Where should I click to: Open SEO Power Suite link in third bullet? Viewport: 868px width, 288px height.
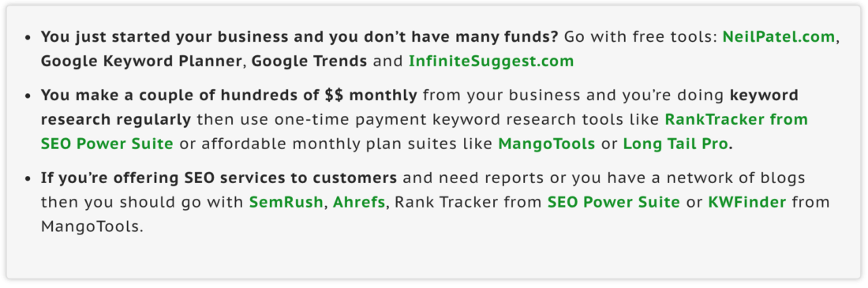613,202
